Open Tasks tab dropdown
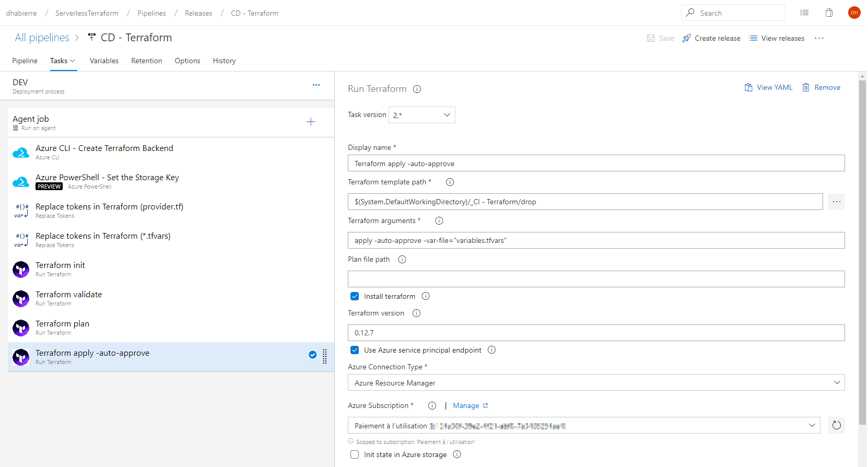Viewport: 868px width, 467px height. coord(63,61)
